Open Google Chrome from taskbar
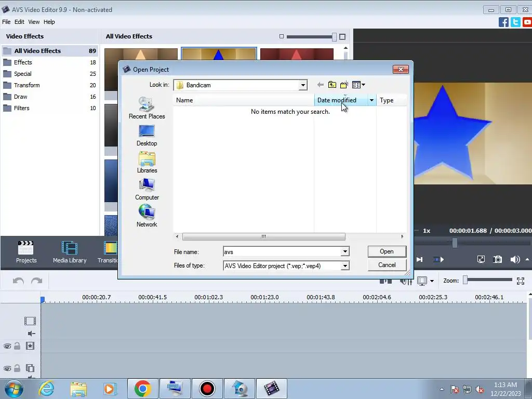Image resolution: width=532 pixels, height=399 pixels. [142, 389]
